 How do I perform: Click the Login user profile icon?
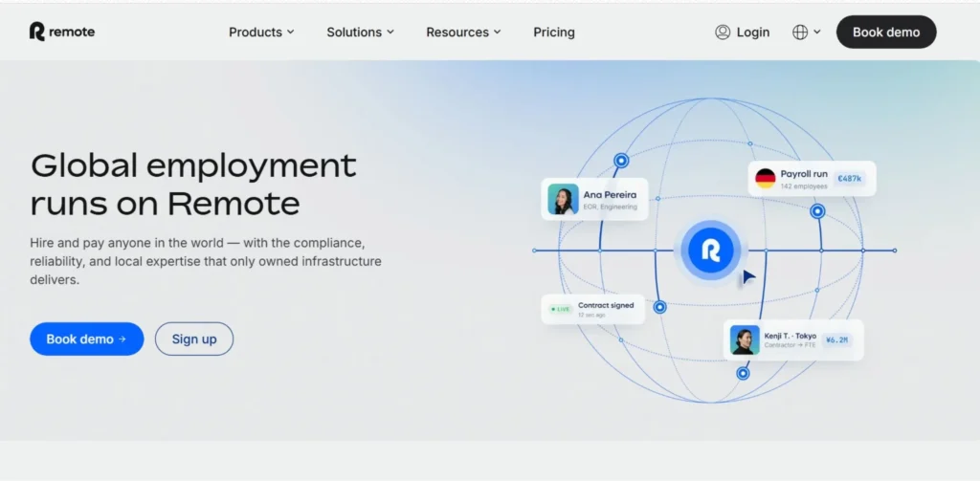click(x=723, y=33)
